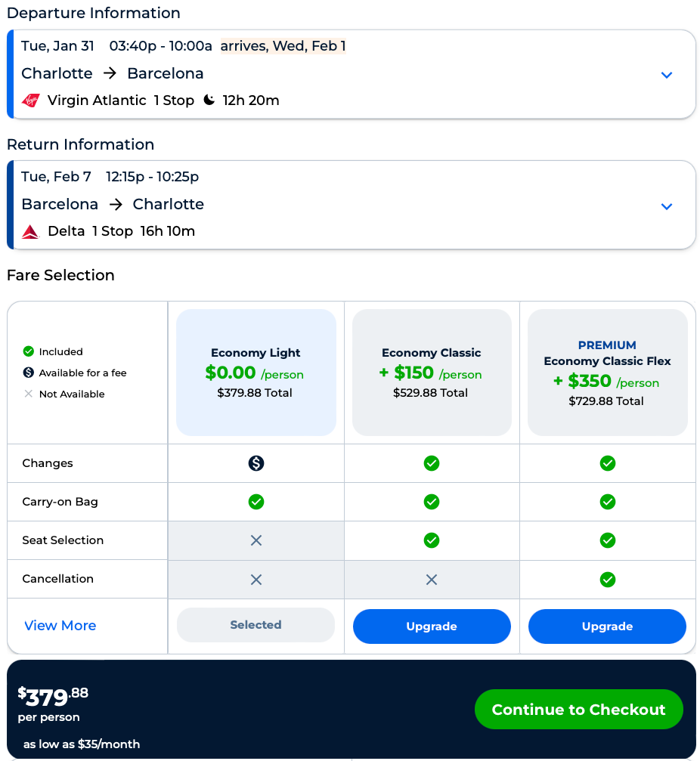Click Economy Classic seat selection checkmark
Viewport: 700px width, 761px height.
tap(432, 540)
